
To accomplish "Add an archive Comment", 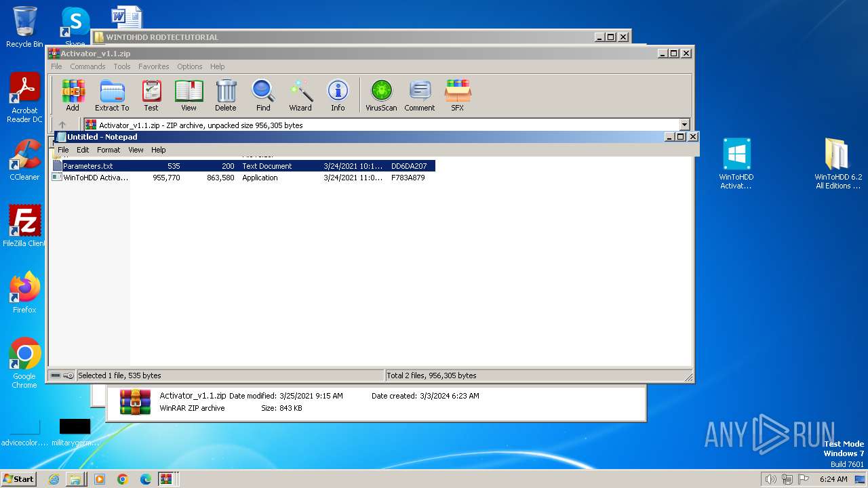I will point(420,96).
